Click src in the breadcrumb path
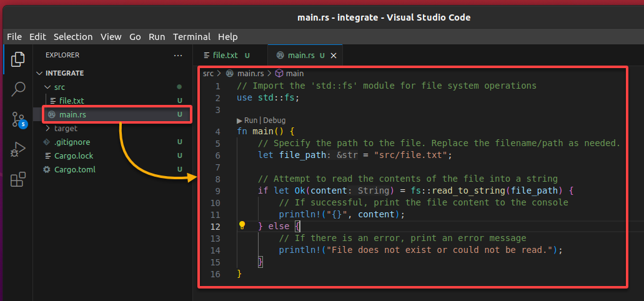Viewport: 644px width, 301px height. click(x=208, y=74)
